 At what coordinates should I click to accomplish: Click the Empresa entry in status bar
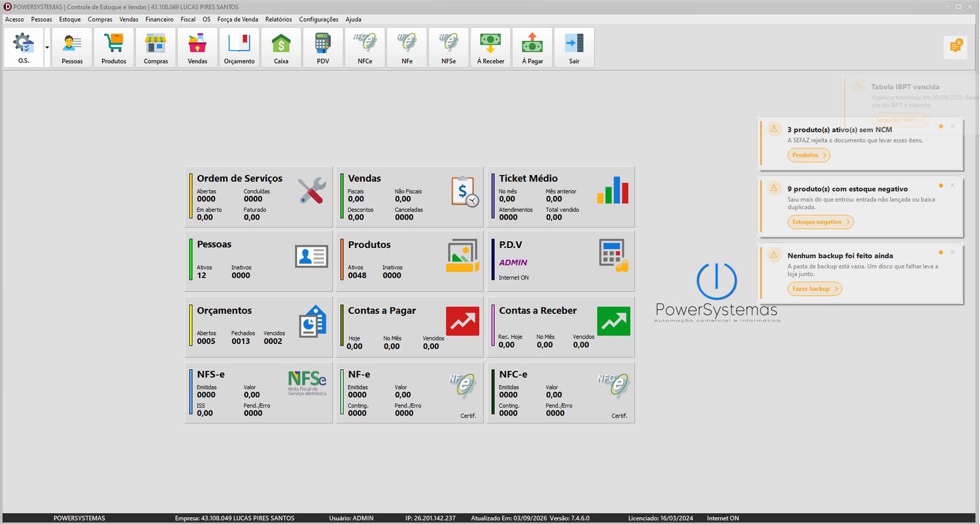(x=235, y=518)
